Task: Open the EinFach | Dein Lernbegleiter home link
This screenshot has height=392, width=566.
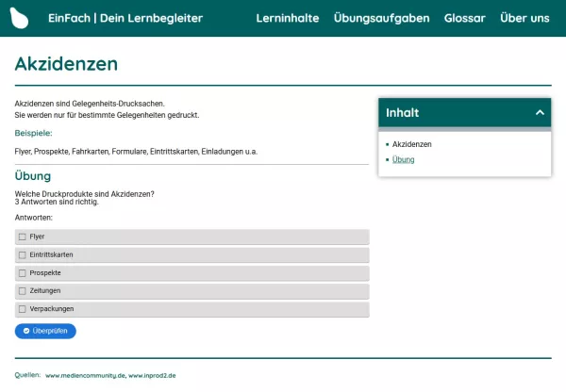Action: coord(125,18)
